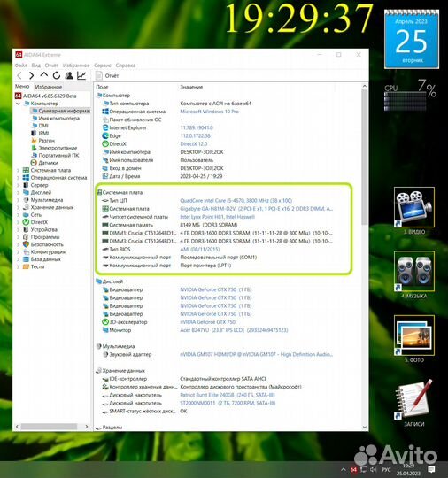Click the РУС language indicator

coord(386,470)
